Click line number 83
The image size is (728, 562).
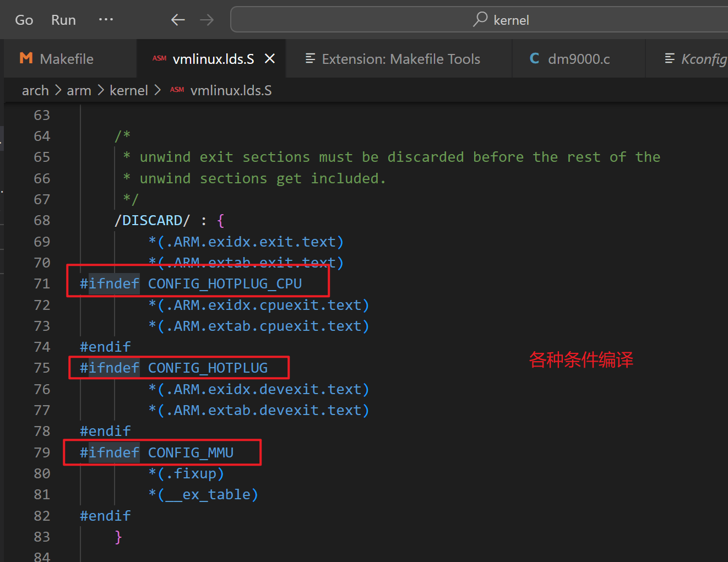[x=42, y=537]
